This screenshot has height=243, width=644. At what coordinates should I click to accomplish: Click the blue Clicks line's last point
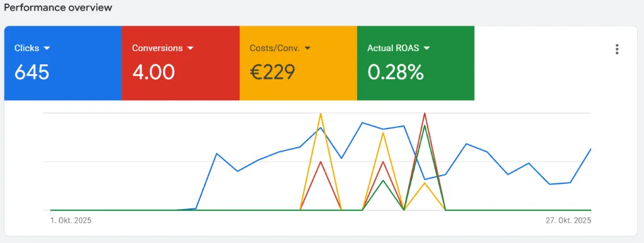tap(591, 149)
